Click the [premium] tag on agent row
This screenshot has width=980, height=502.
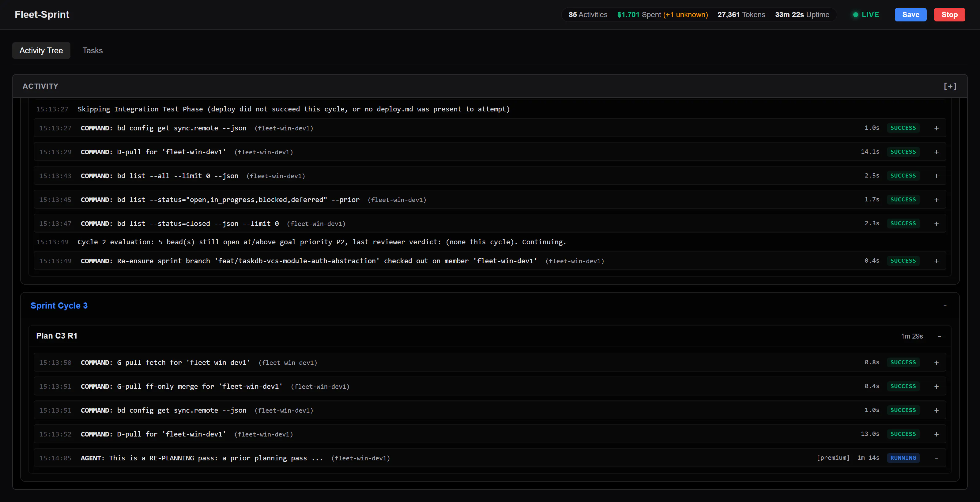(833, 458)
